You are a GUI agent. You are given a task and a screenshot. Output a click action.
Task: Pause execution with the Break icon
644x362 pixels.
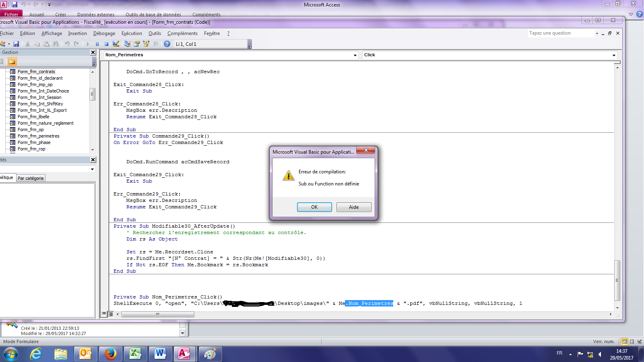(x=97, y=44)
